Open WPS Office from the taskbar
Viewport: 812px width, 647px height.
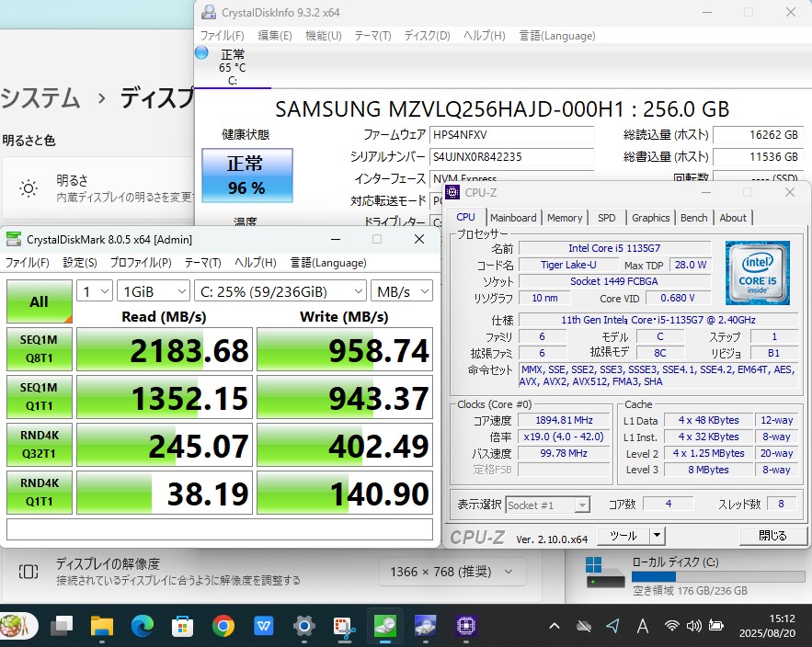tap(264, 626)
